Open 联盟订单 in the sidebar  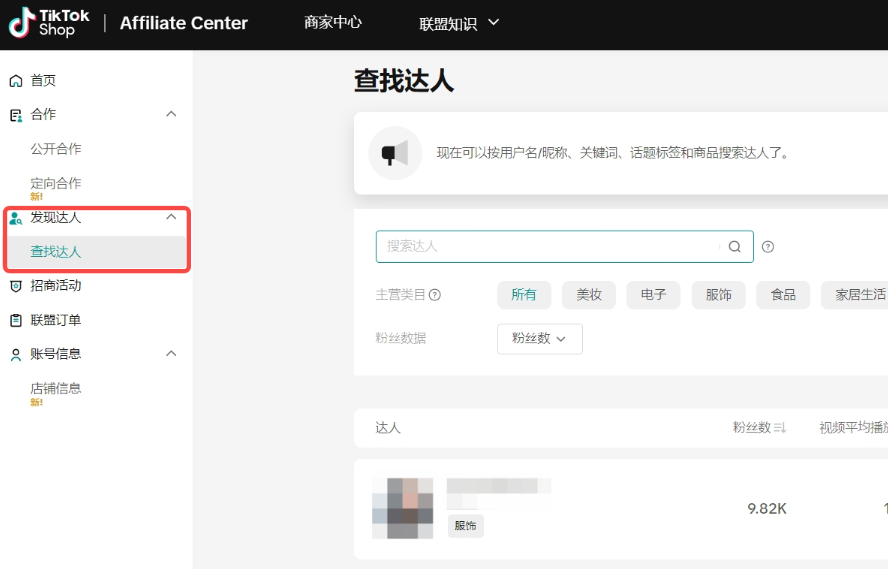click(56, 320)
